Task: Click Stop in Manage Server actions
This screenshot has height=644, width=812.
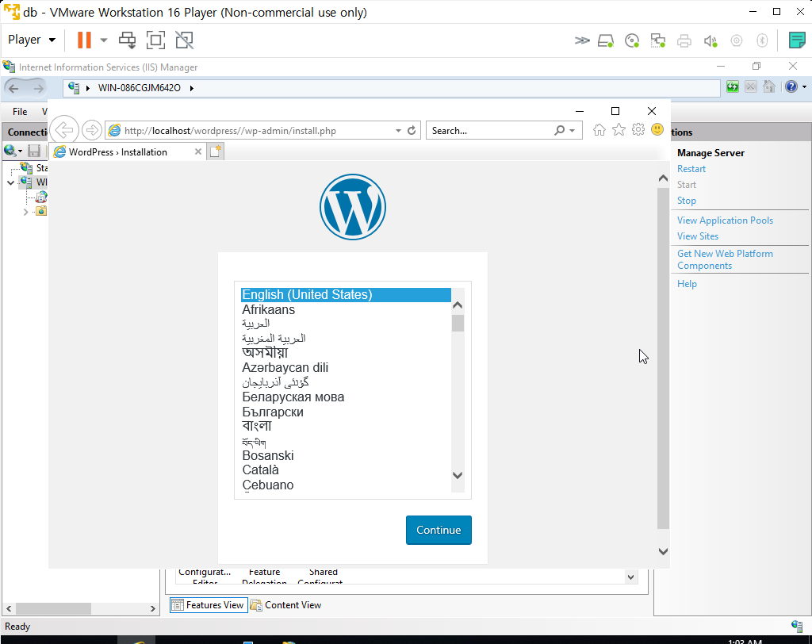Action: coord(687,201)
